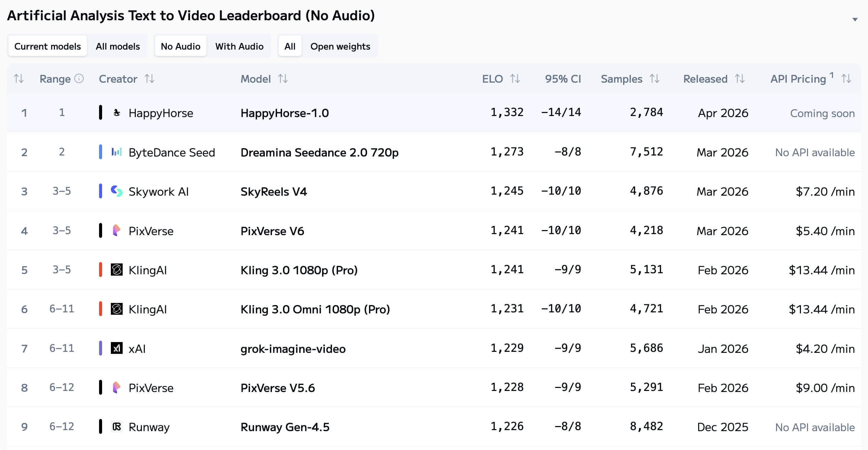Select the With Audio toggle option
Screen dimensions: 868x450
239,46
